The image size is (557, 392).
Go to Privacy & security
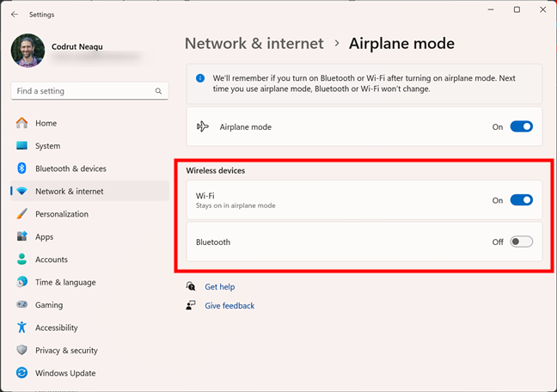[x=89, y=351]
